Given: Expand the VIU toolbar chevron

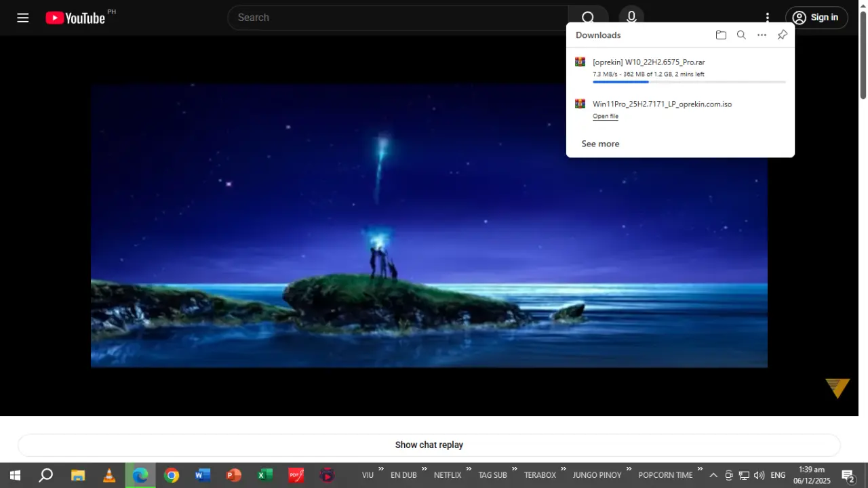Looking at the screenshot, I should pyautogui.click(x=381, y=468).
